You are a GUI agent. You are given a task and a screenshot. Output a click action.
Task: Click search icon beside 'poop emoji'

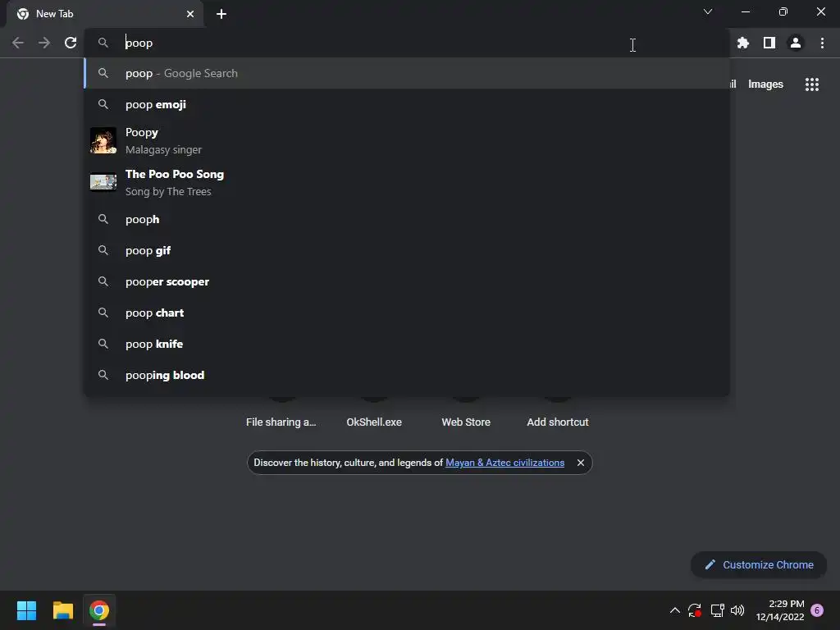[x=103, y=104]
